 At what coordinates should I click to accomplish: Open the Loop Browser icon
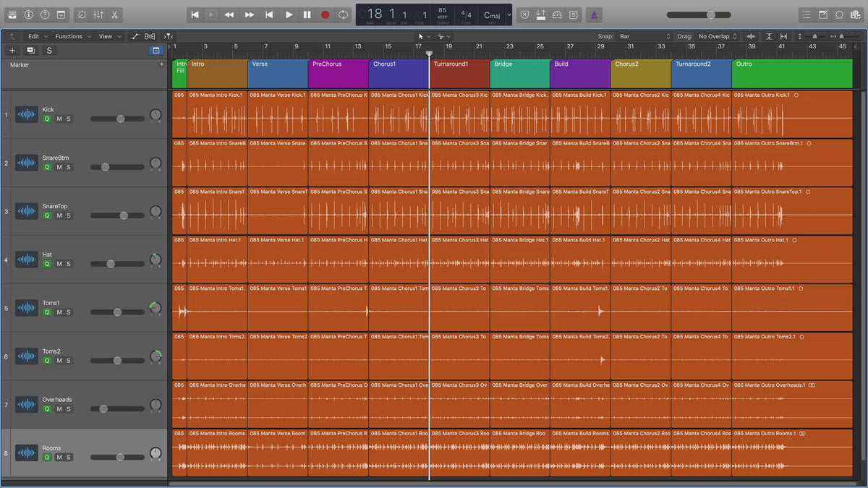point(839,14)
